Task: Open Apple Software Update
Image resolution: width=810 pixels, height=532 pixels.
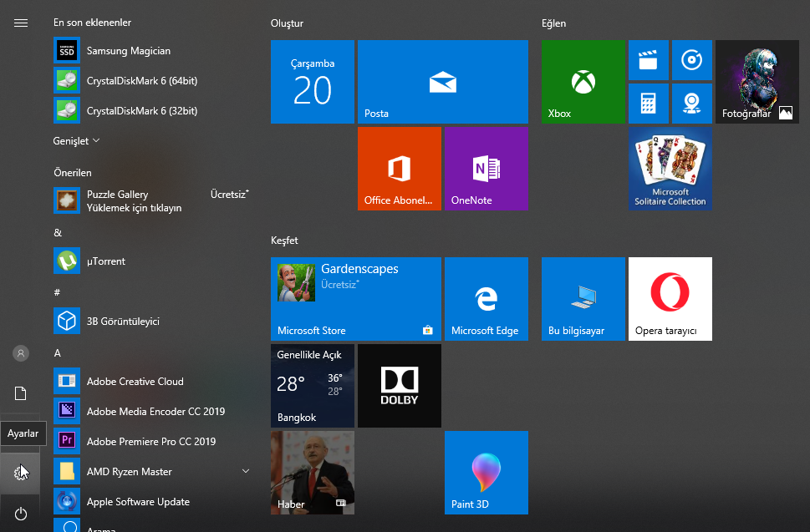Action: coord(152,502)
